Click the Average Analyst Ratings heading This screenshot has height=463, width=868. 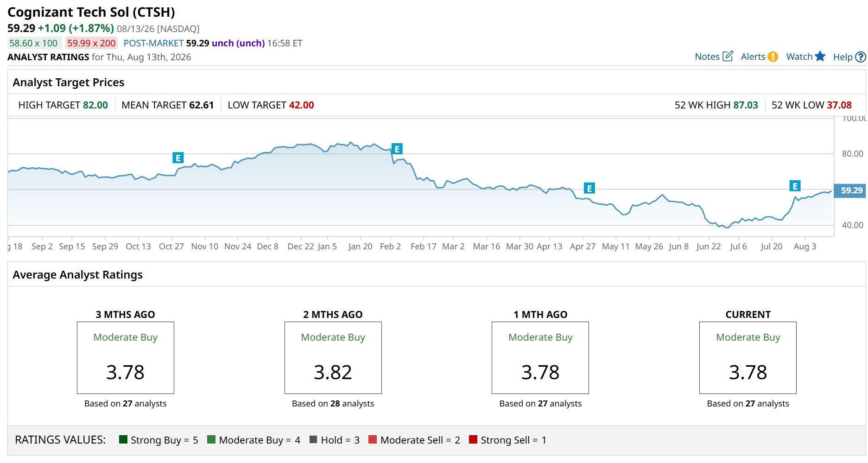point(78,275)
